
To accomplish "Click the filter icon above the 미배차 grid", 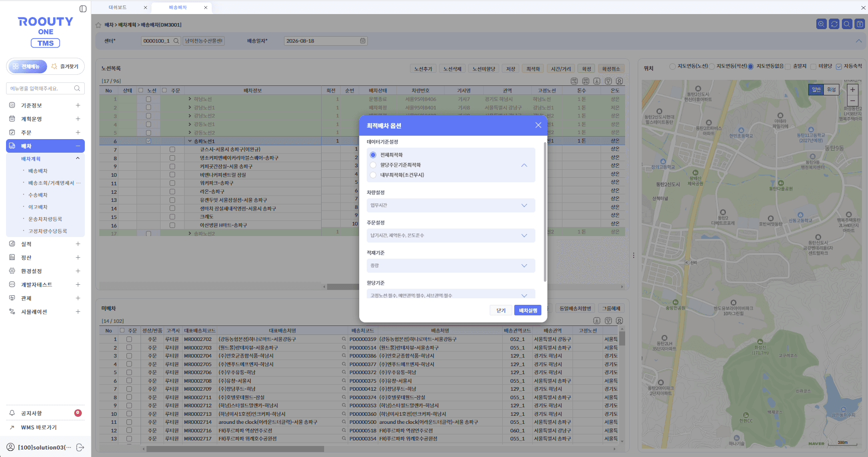I will pos(608,320).
